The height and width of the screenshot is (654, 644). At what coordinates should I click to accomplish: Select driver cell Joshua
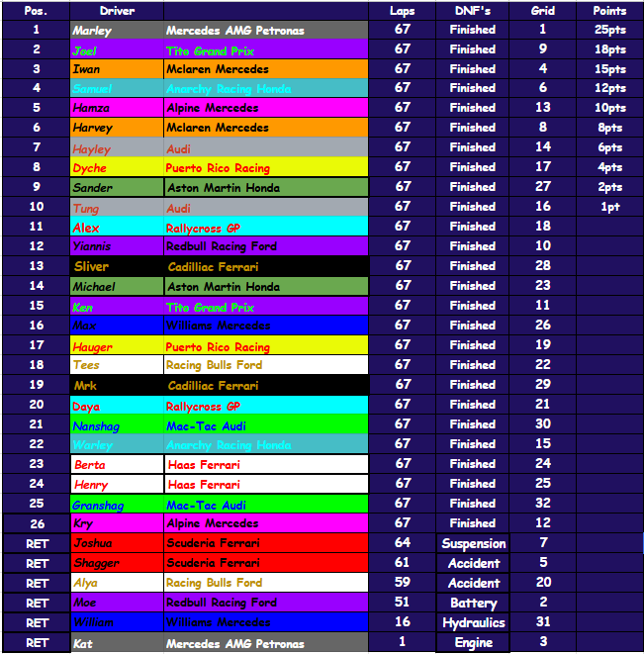coord(117,543)
